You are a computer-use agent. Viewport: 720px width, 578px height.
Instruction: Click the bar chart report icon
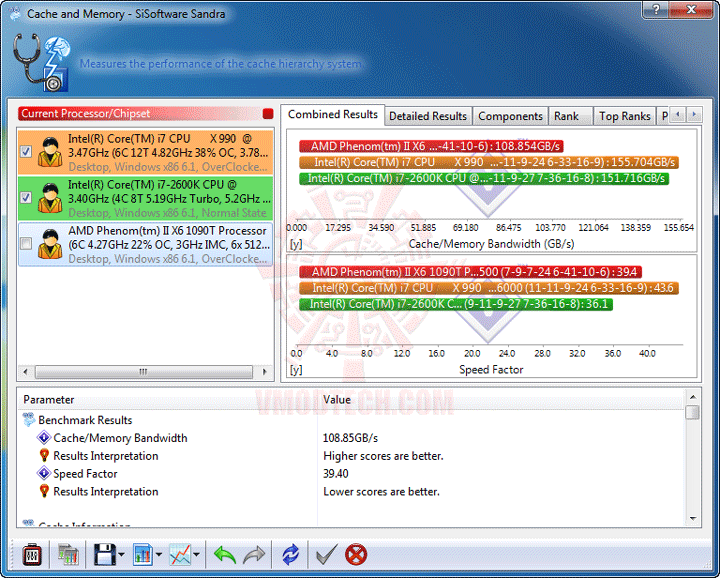[x=143, y=555]
